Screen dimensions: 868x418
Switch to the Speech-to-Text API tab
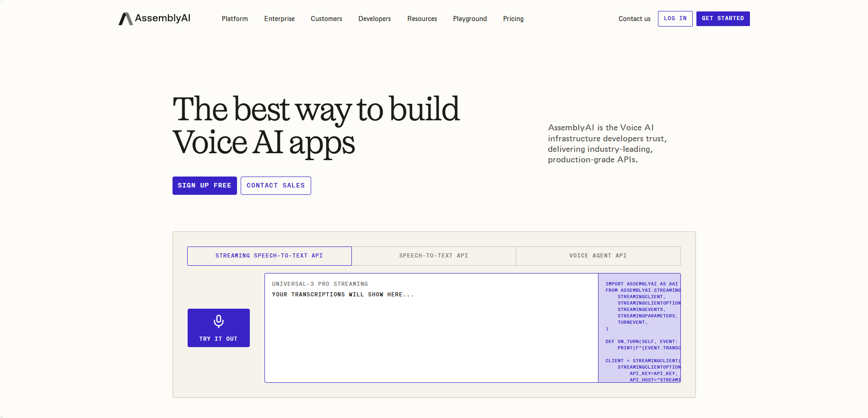pos(434,256)
